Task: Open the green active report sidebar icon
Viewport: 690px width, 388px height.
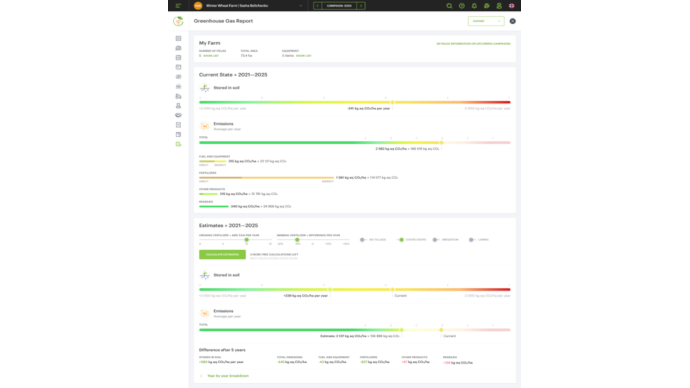Action: coord(178,144)
